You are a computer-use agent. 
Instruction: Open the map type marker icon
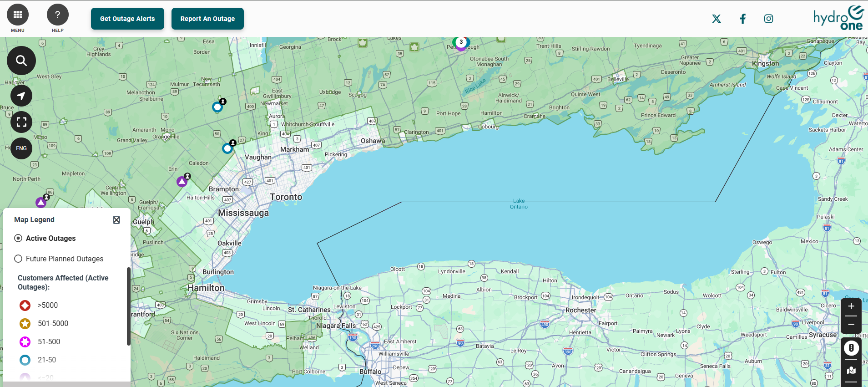tap(851, 371)
